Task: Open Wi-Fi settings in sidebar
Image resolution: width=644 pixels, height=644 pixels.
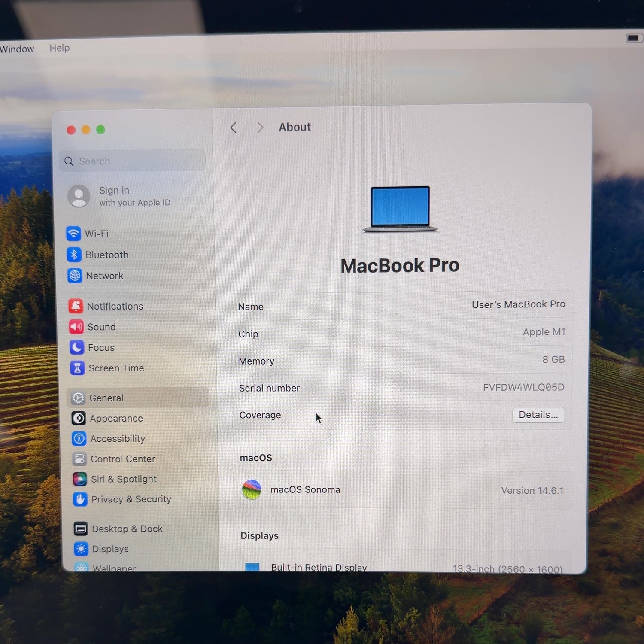Action: point(88,234)
